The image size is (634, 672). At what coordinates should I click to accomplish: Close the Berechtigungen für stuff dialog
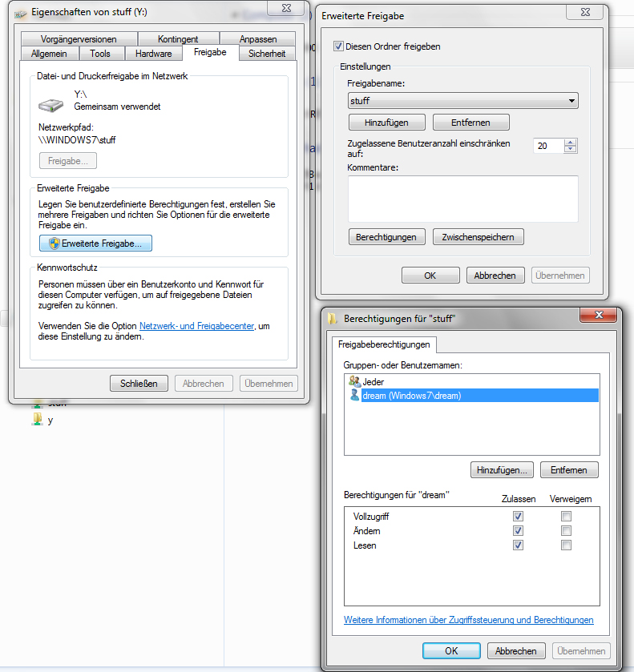click(599, 315)
